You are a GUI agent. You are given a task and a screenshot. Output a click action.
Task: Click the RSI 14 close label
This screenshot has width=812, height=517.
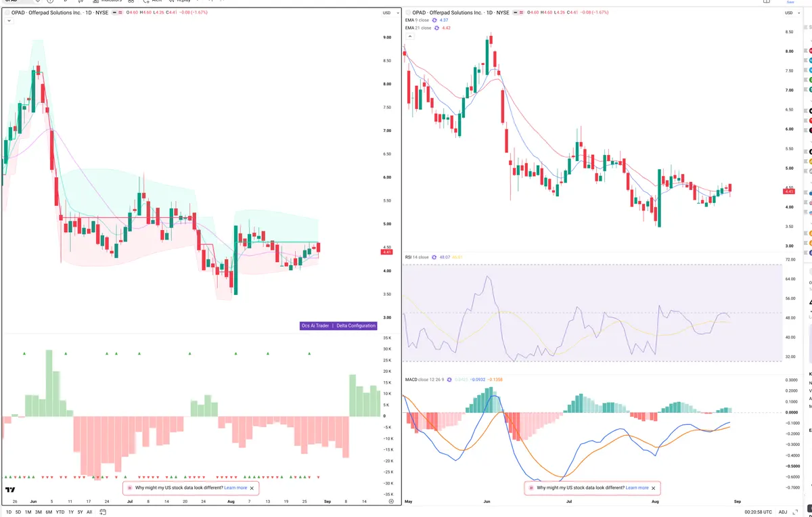click(417, 257)
